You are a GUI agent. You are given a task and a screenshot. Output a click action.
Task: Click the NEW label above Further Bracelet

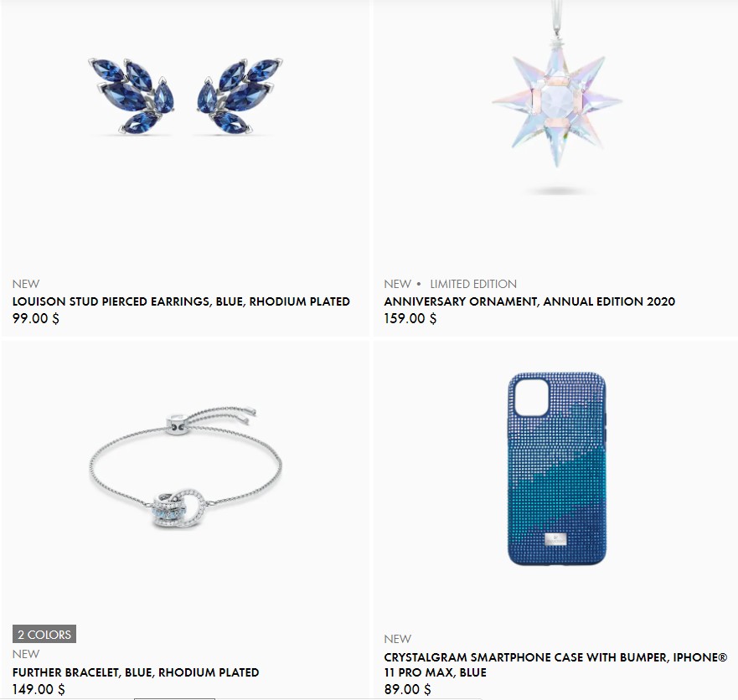tap(26, 654)
